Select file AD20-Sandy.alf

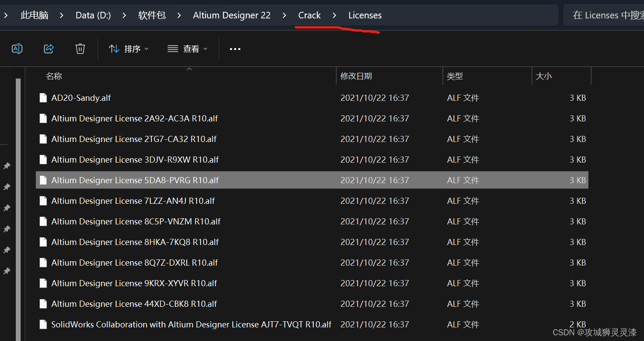coord(312,98)
